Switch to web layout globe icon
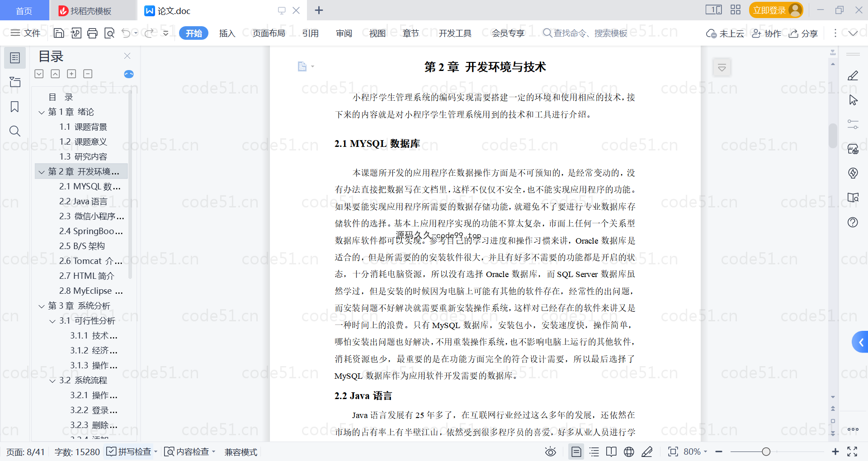The width and height of the screenshot is (868, 461). tap(629, 452)
